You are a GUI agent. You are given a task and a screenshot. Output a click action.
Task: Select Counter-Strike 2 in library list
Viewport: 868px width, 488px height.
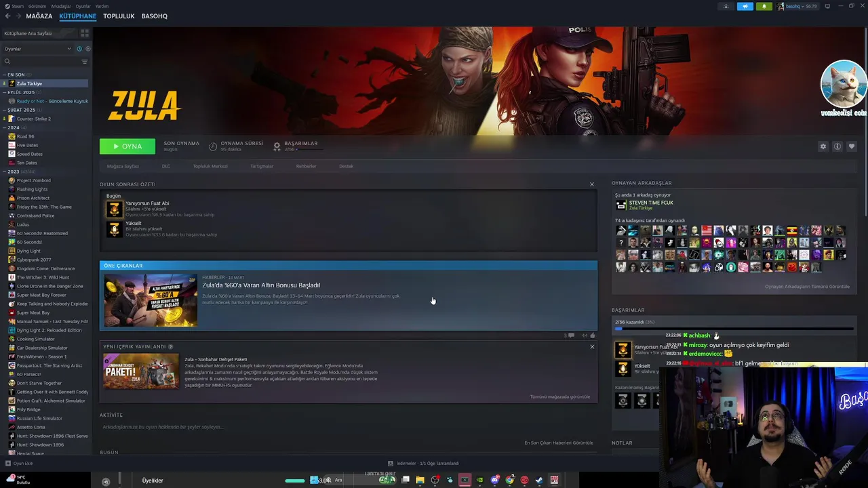[x=33, y=119]
